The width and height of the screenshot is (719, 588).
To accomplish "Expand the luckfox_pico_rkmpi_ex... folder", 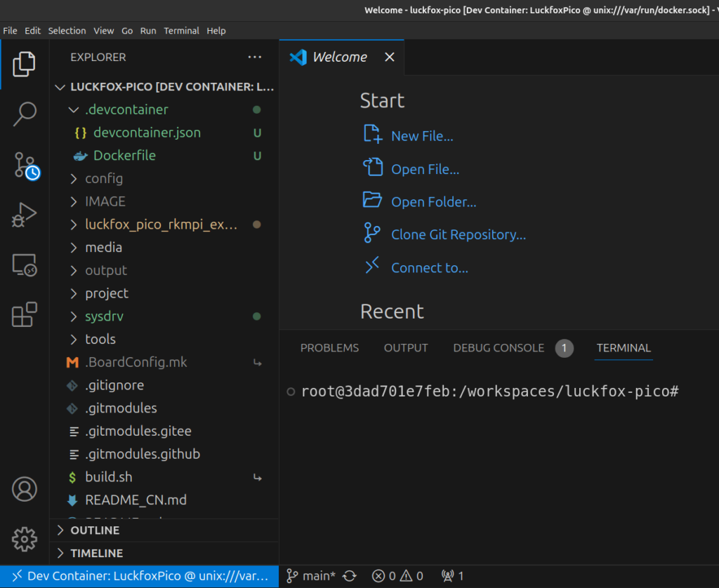I will point(73,225).
